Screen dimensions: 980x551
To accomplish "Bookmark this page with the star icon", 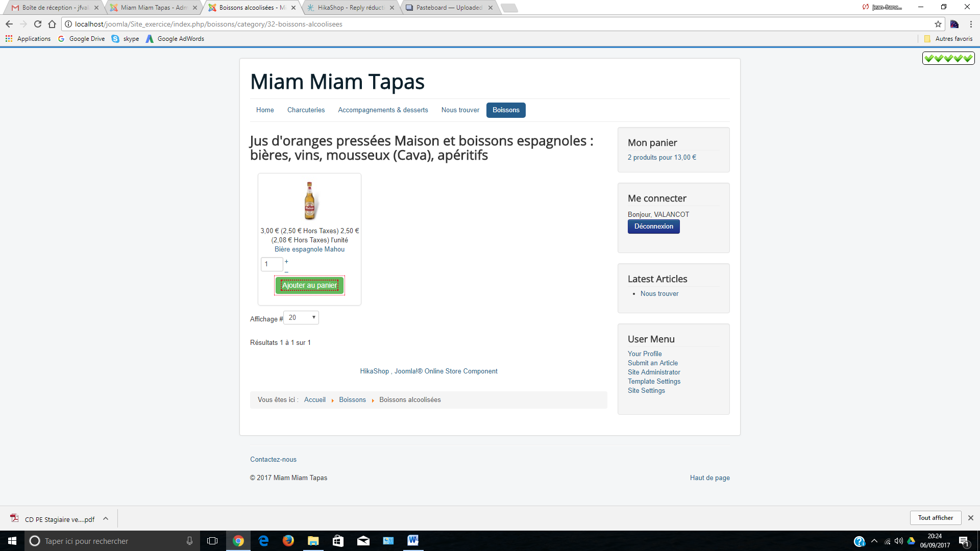I will tap(938, 24).
